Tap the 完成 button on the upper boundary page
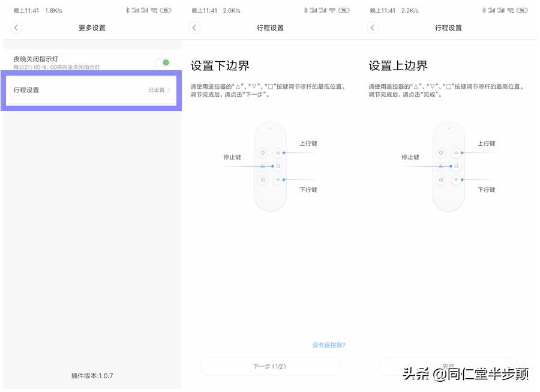The height and width of the screenshot is (392, 540). (449, 366)
